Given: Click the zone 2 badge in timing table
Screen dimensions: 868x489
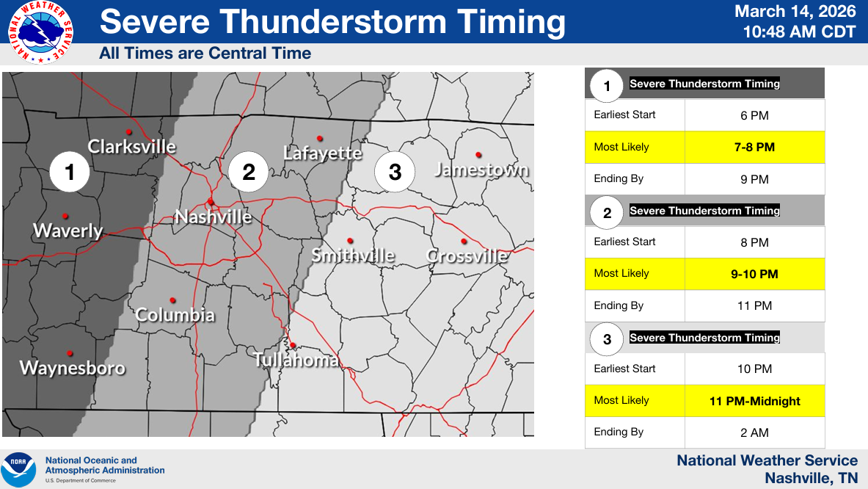Looking at the screenshot, I should pyautogui.click(x=607, y=214).
